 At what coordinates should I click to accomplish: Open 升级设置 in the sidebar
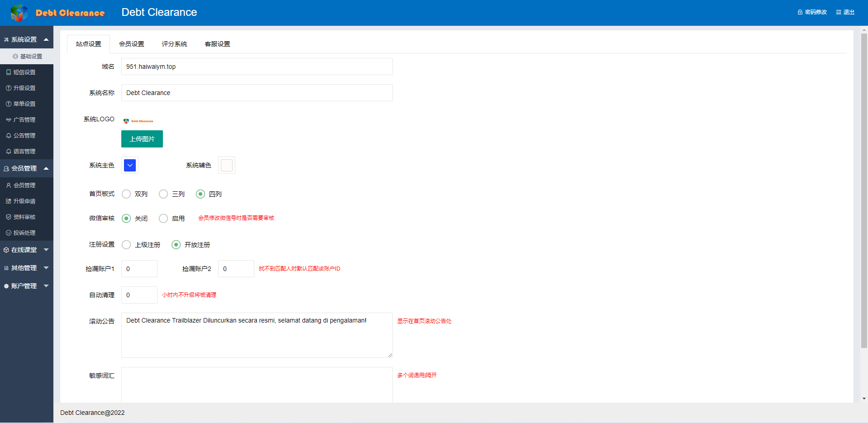[24, 88]
